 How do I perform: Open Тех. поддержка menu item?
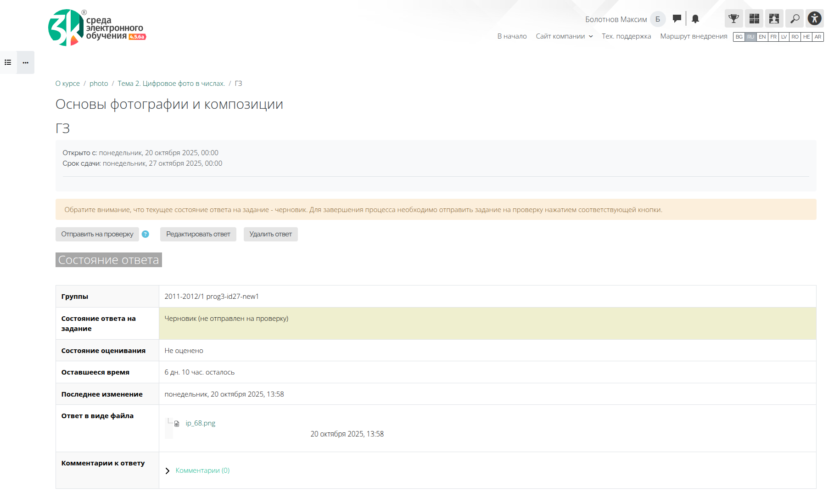(626, 36)
